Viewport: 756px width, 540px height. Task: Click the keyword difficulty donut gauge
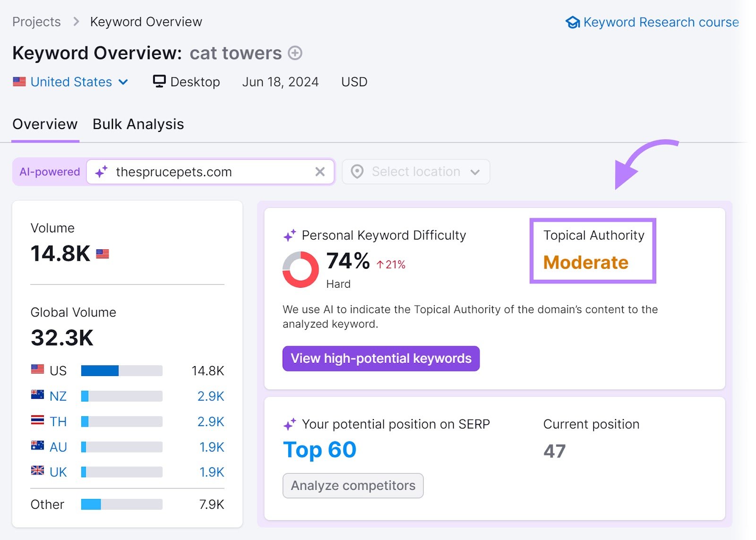click(300, 270)
